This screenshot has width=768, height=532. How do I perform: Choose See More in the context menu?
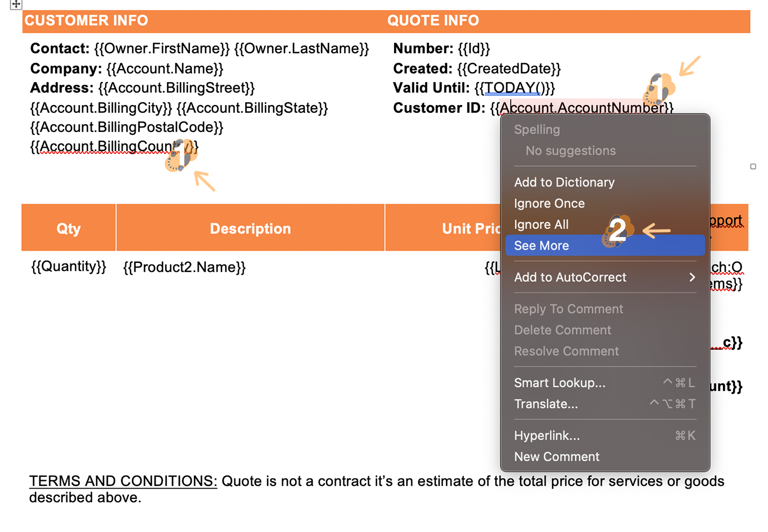[541, 245]
